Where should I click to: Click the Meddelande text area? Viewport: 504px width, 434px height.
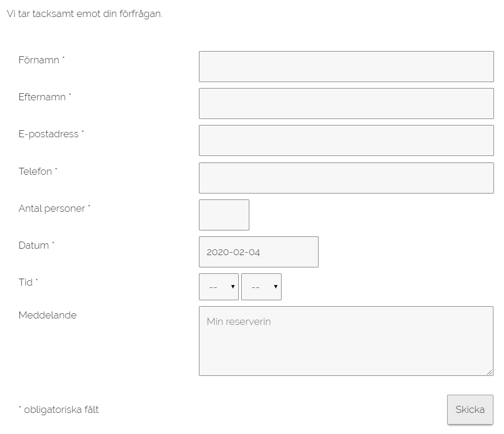point(346,341)
